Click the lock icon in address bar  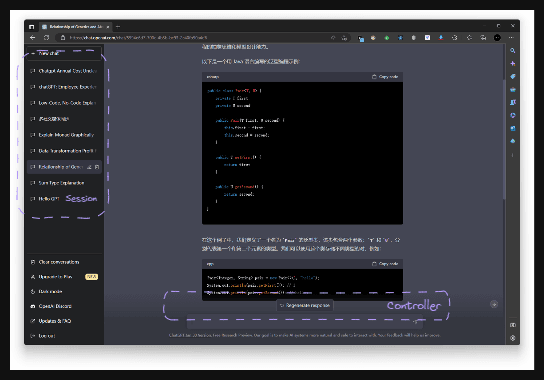click(62, 37)
